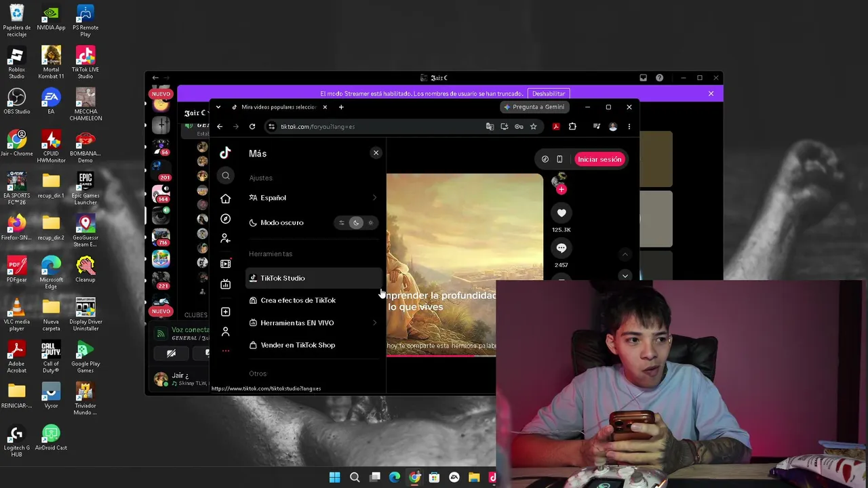The width and height of the screenshot is (868, 488).
Task: Click the phone app icon beside Iniciar sesión
Action: click(559, 159)
